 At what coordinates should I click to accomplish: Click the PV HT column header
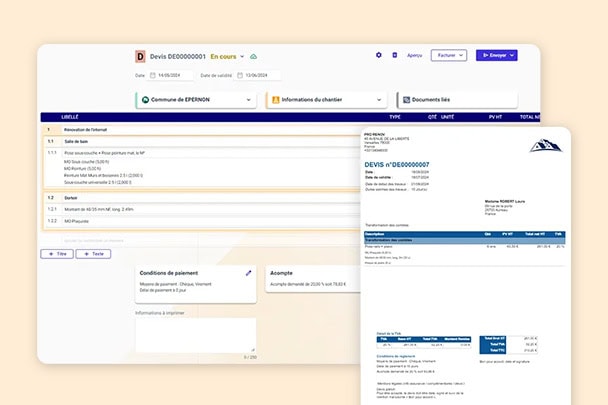[495, 117]
